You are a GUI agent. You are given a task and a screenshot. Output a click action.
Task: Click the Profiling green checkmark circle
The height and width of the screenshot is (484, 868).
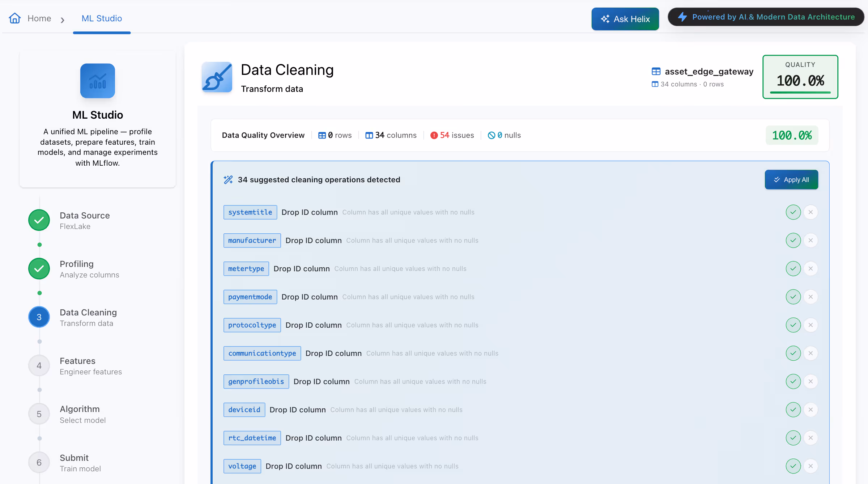point(39,268)
